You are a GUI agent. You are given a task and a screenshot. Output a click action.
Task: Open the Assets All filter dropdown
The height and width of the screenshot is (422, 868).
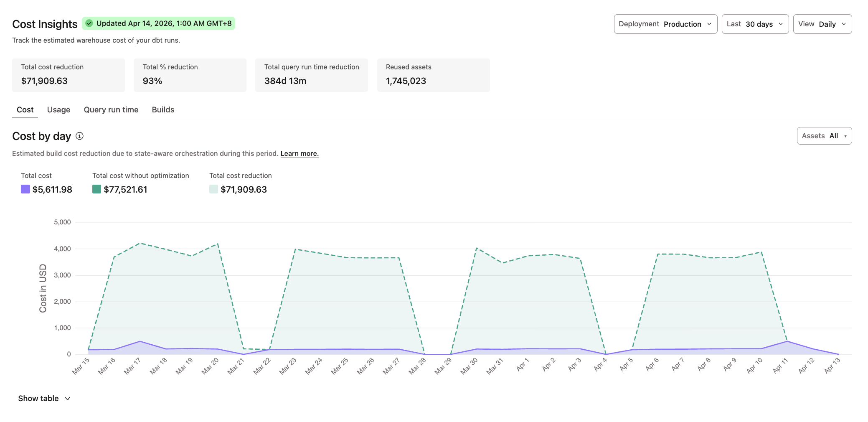[x=824, y=135]
